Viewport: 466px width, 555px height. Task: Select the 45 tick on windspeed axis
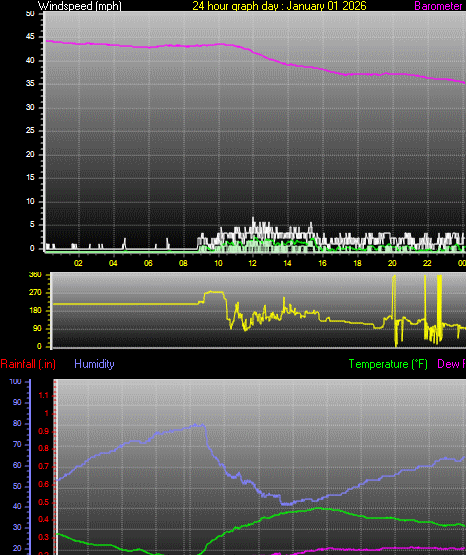click(30, 36)
